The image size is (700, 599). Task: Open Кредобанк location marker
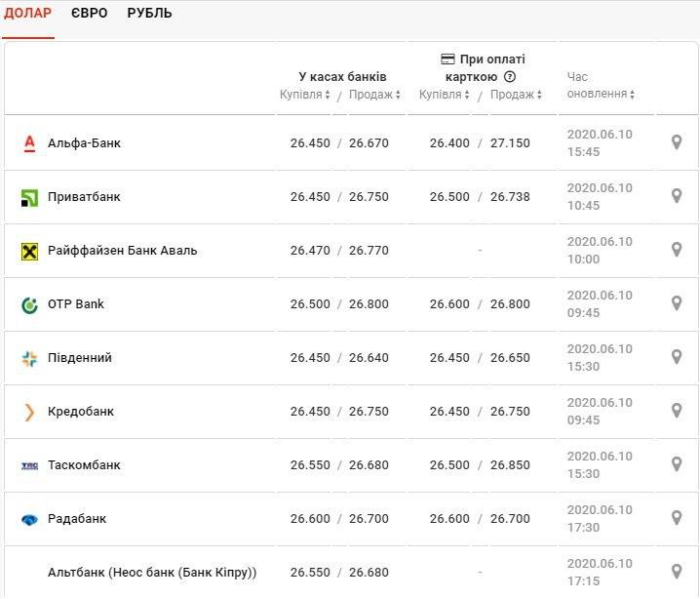click(677, 412)
